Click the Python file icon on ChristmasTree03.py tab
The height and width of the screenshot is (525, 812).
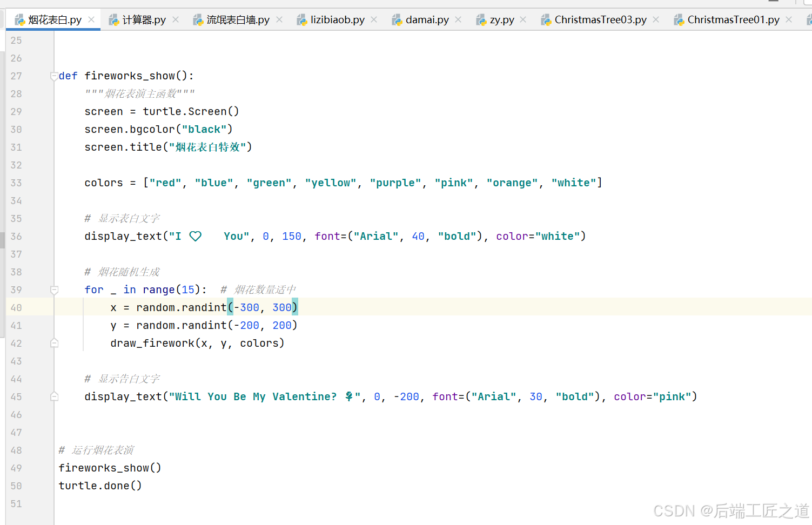pos(546,20)
